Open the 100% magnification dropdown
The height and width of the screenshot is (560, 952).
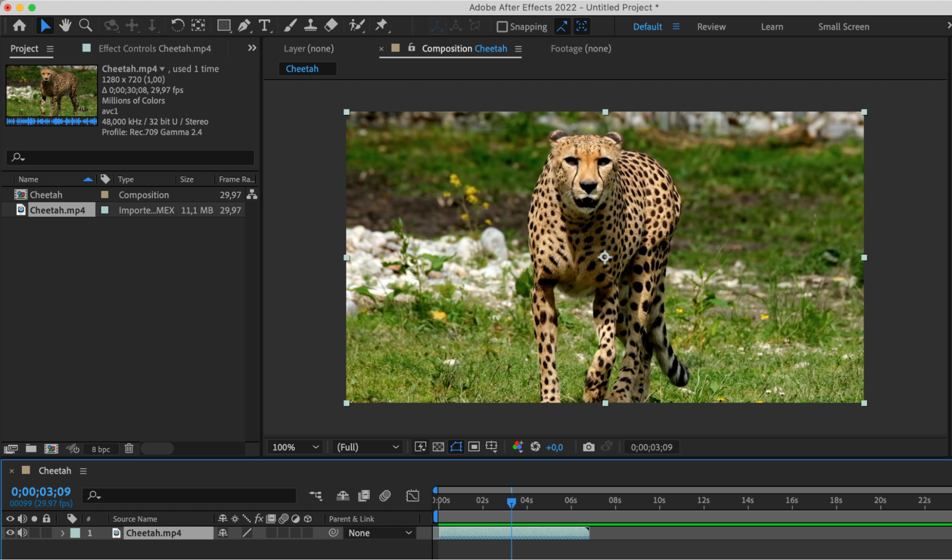tap(295, 447)
